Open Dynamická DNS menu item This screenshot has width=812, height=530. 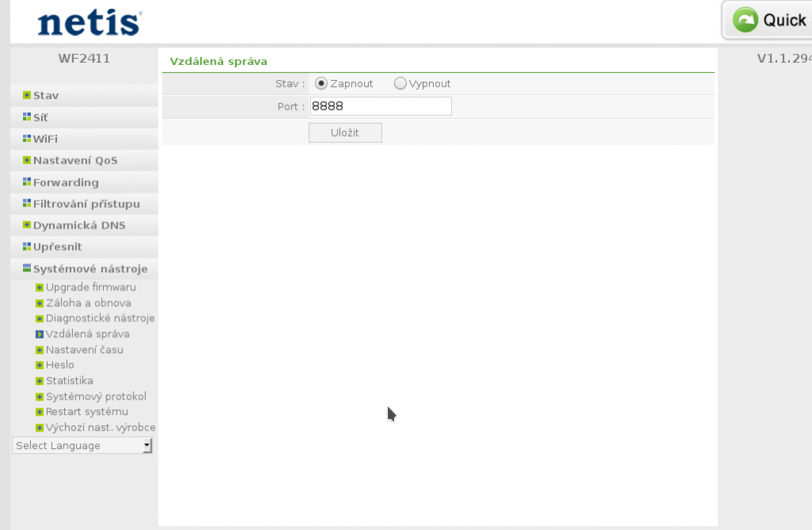click(x=79, y=225)
